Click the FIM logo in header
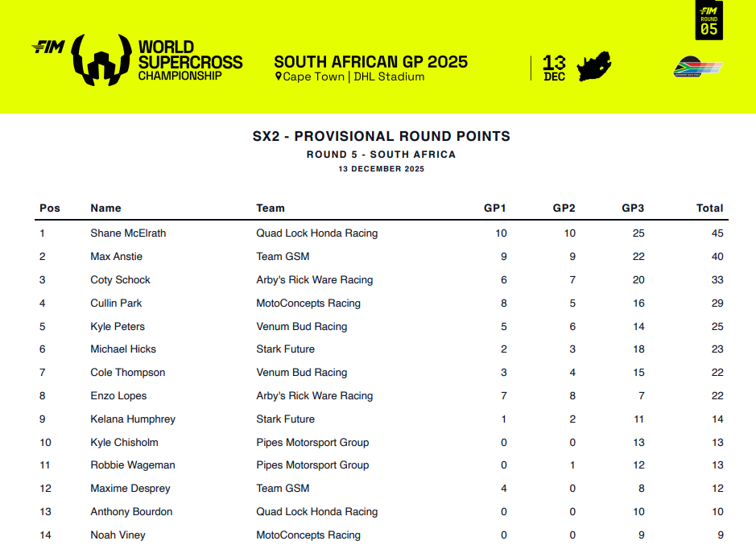Screen dimensions: 756x549 pyautogui.click(x=48, y=47)
